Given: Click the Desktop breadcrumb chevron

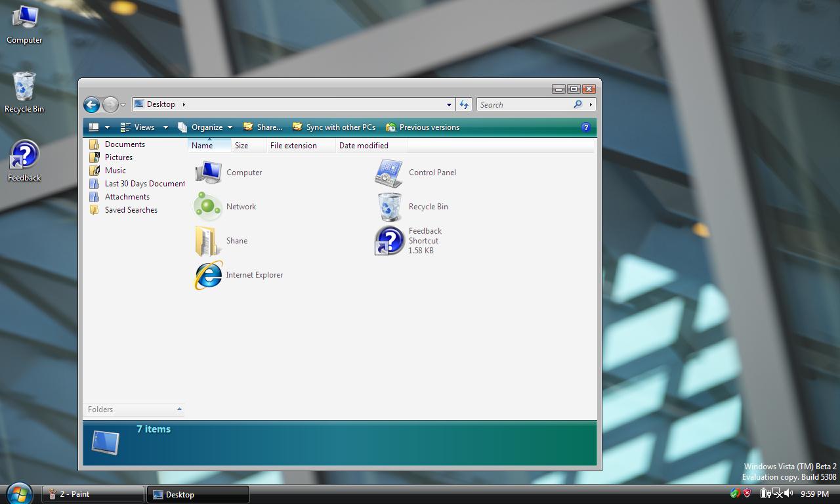Looking at the screenshot, I should [184, 104].
